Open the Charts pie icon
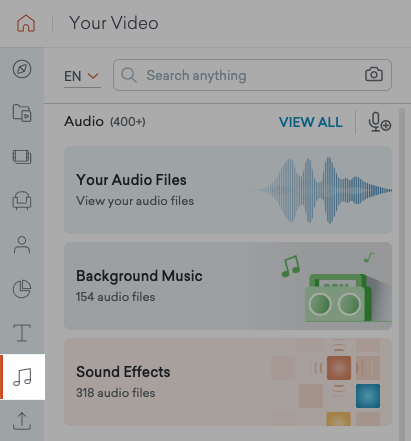 point(22,289)
